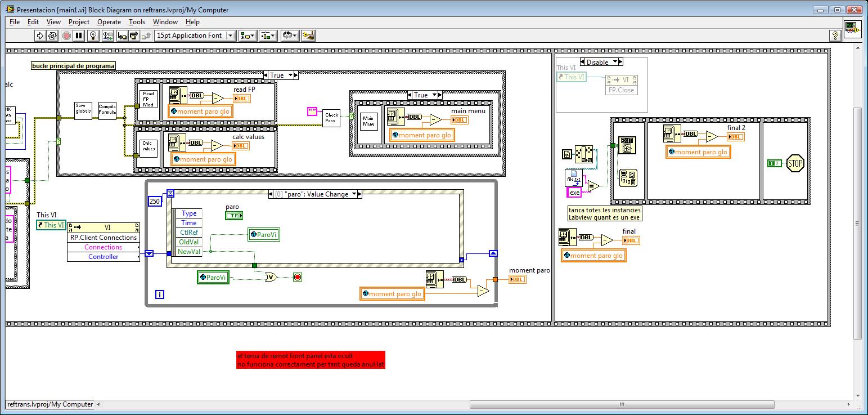Click the red loop stop terminal
Image resolution: width=868 pixels, height=415 pixels.
tap(298, 276)
